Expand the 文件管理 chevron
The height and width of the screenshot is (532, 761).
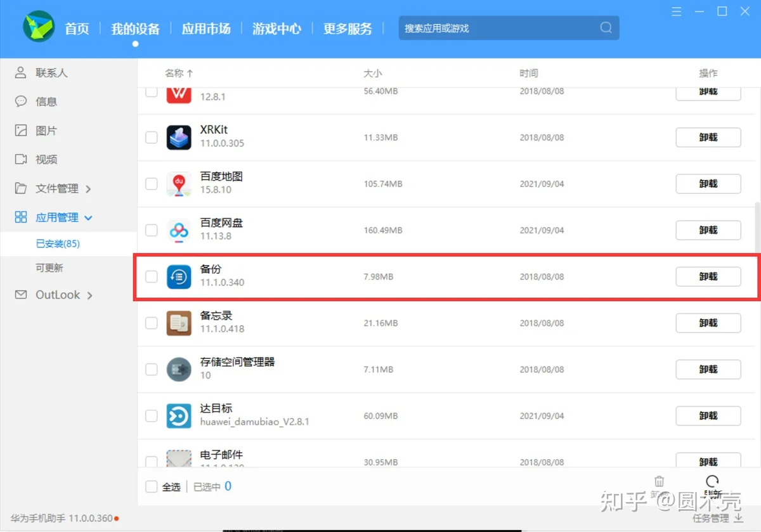pos(88,189)
